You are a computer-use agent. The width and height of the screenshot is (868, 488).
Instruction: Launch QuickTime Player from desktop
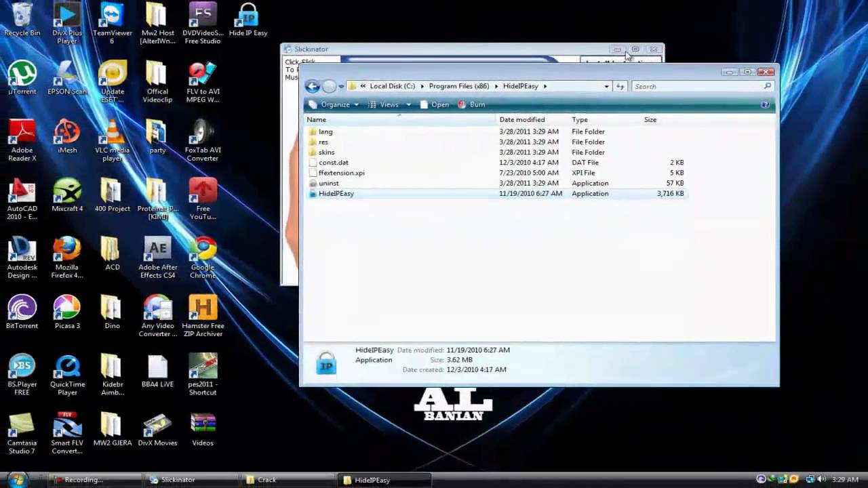pyautogui.click(x=66, y=375)
